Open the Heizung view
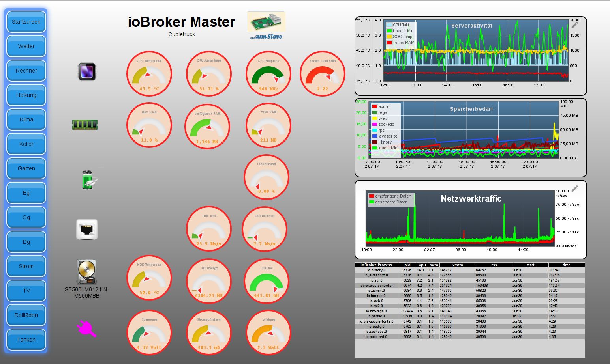The height and width of the screenshot is (364, 610). (26, 95)
